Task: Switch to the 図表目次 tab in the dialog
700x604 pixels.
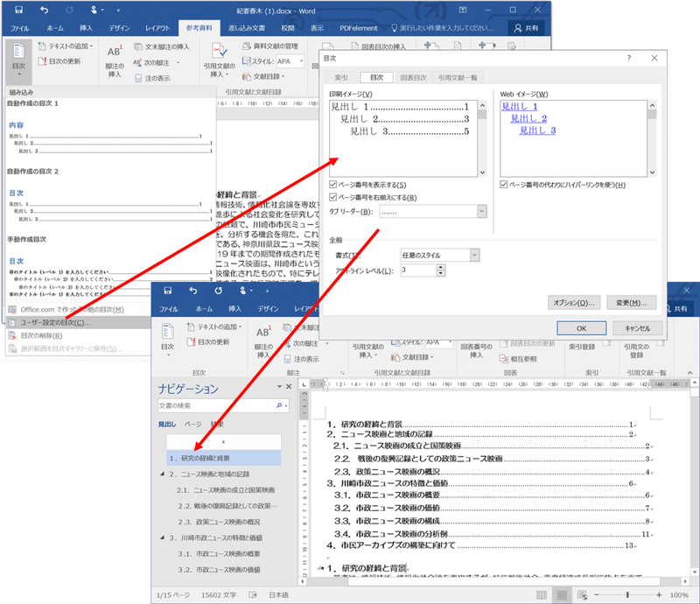Action: (413, 78)
